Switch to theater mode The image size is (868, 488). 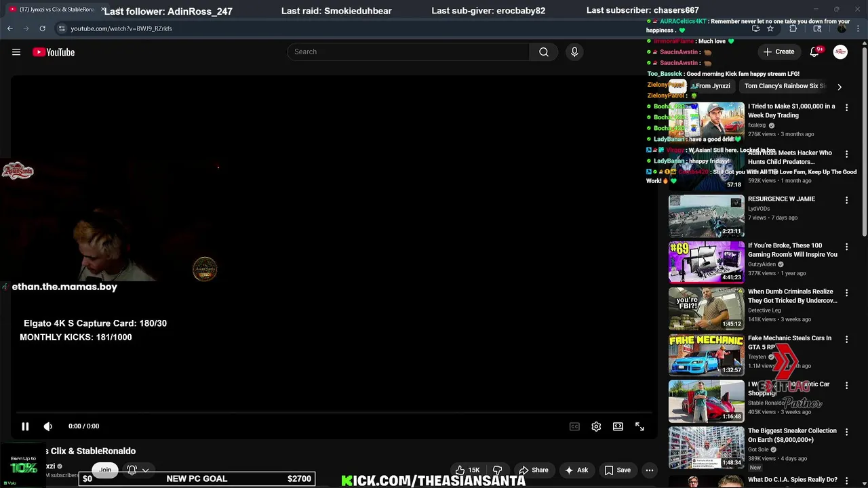pyautogui.click(x=618, y=426)
